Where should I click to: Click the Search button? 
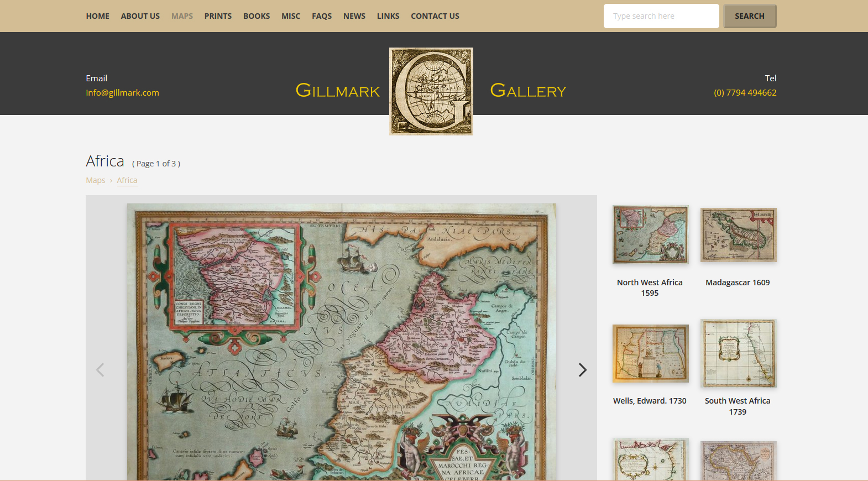[x=750, y=16]
